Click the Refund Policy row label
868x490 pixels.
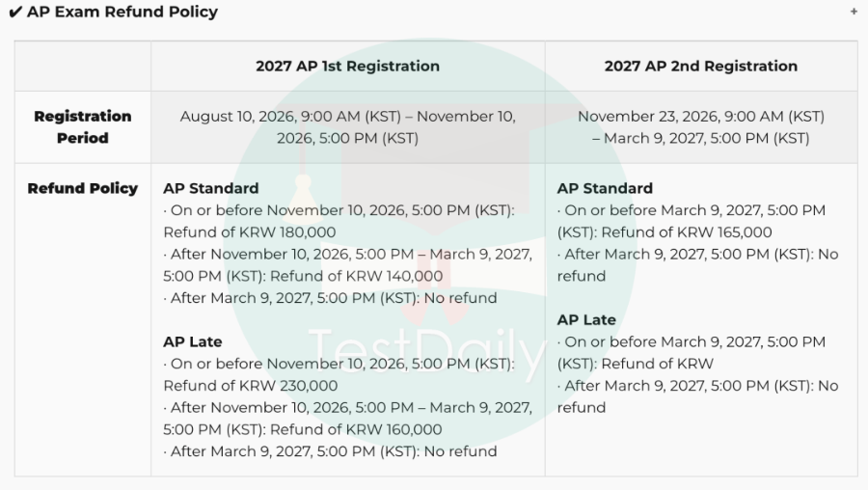[83, 188]
